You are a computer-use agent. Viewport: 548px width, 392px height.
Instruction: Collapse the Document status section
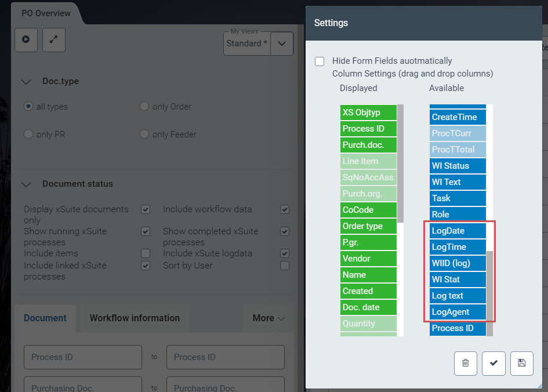tap(26, 184)
